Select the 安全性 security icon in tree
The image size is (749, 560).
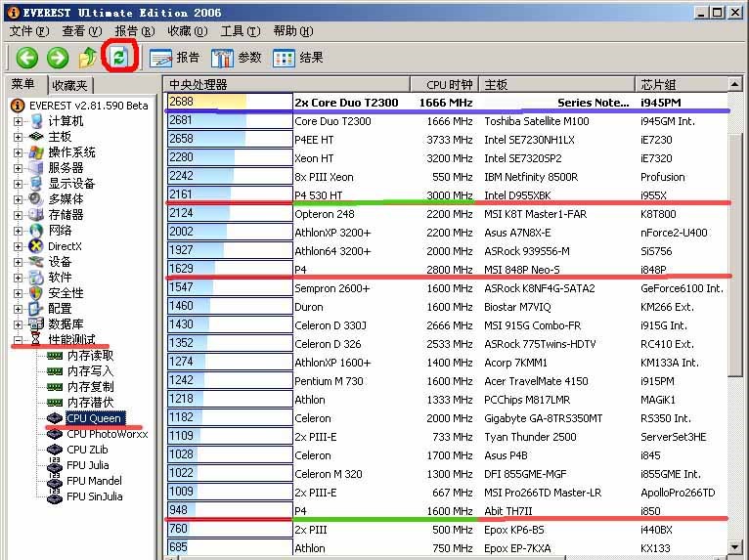pos(36,293)
